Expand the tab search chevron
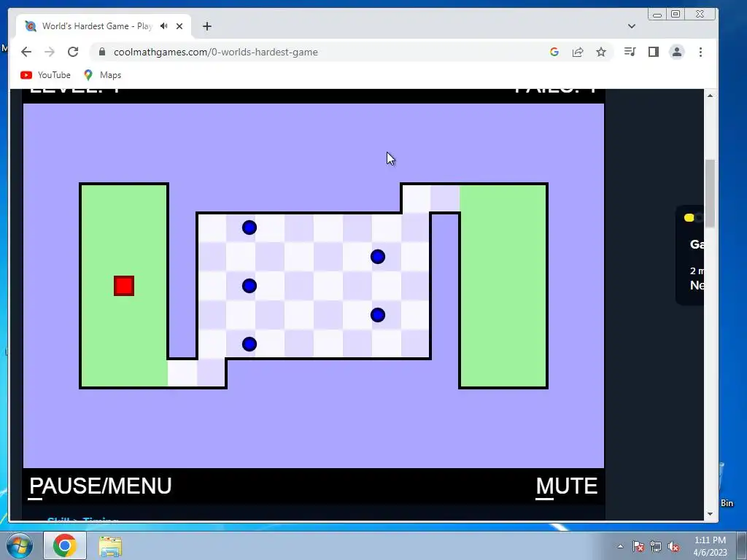The height and width of the screenshot is (560, 747). 632,26
